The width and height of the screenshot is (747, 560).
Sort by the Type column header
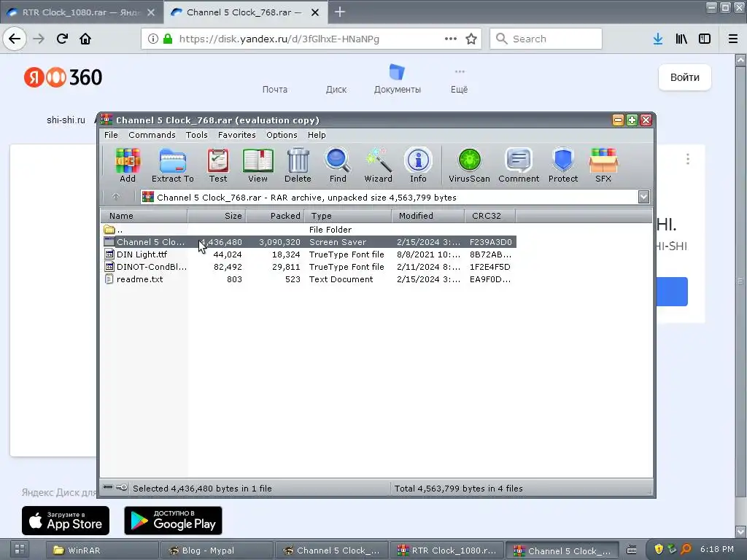(x=348, y=216)
